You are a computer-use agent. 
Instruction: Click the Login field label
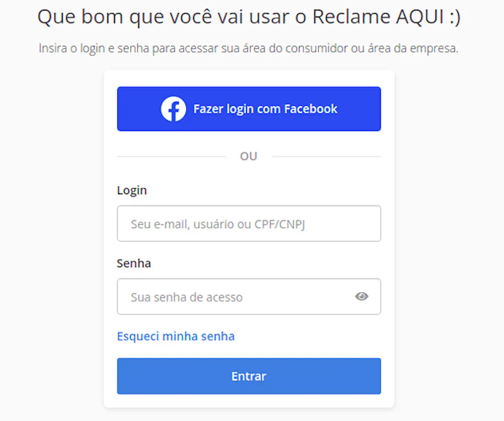[132, 191]
